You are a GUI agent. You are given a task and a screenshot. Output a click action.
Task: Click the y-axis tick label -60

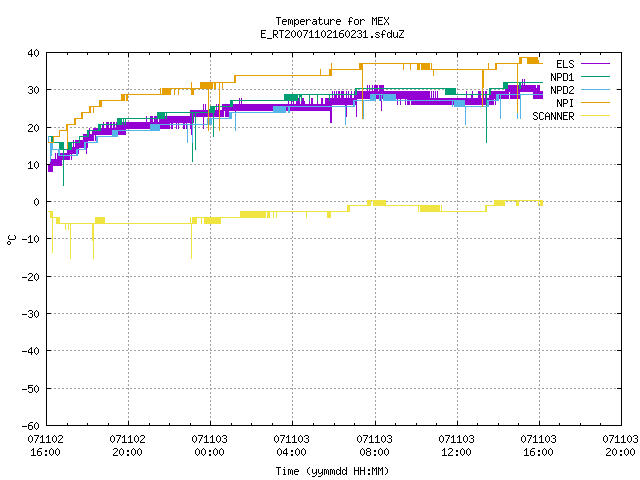pos(31,426)
